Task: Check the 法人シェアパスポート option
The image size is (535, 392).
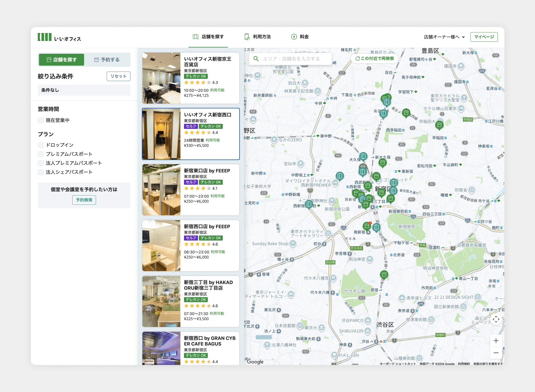Action: [41, 172]
